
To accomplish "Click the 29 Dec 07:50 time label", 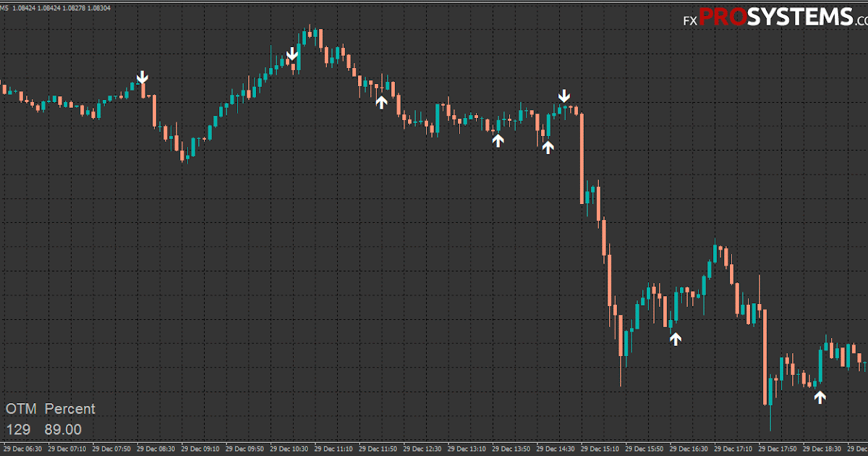I will (112, 449).
